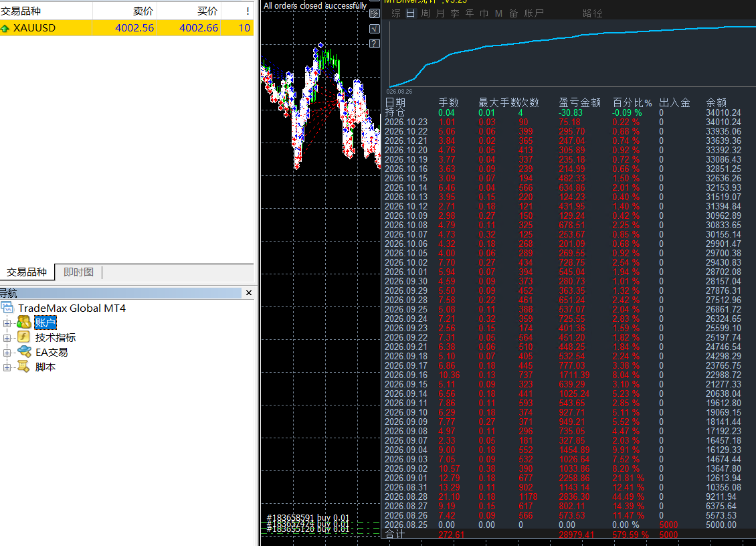756x546 pixels.
Task: Open the question-mark help button on the chart
Action: (375, 44)
